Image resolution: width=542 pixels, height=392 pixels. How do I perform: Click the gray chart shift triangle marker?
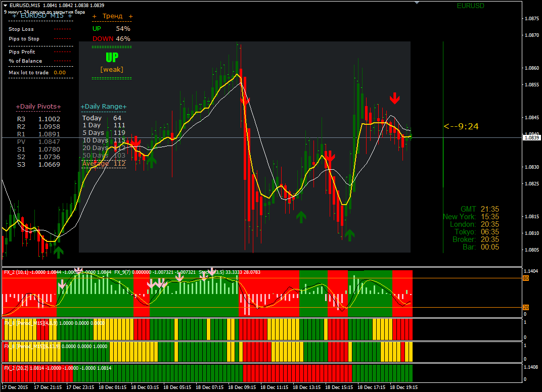417,3
